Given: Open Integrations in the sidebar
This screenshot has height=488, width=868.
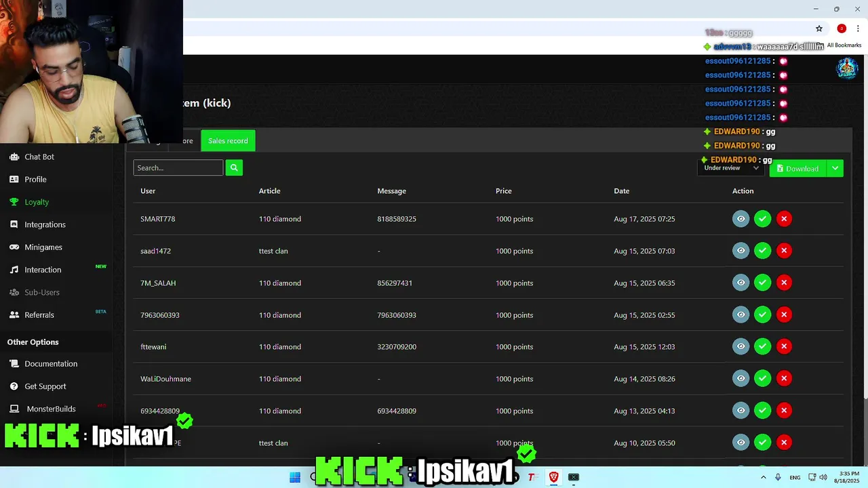Looking at the screenshot, I should point(45,224).
